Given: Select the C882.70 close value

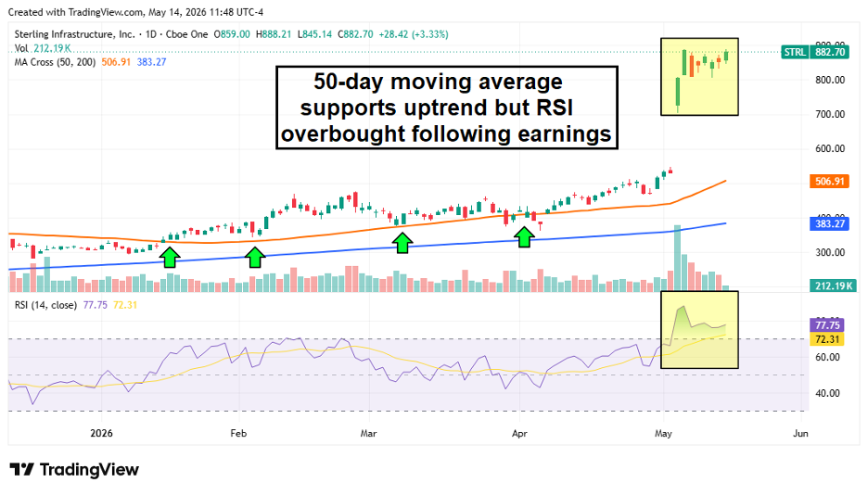Looking at the screenshot, I should [355, 34].
